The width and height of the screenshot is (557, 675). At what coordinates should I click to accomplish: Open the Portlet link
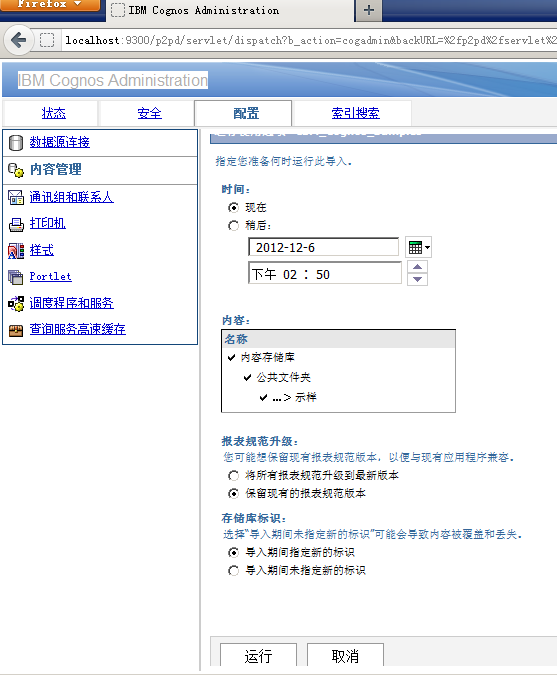click(50, 276)
